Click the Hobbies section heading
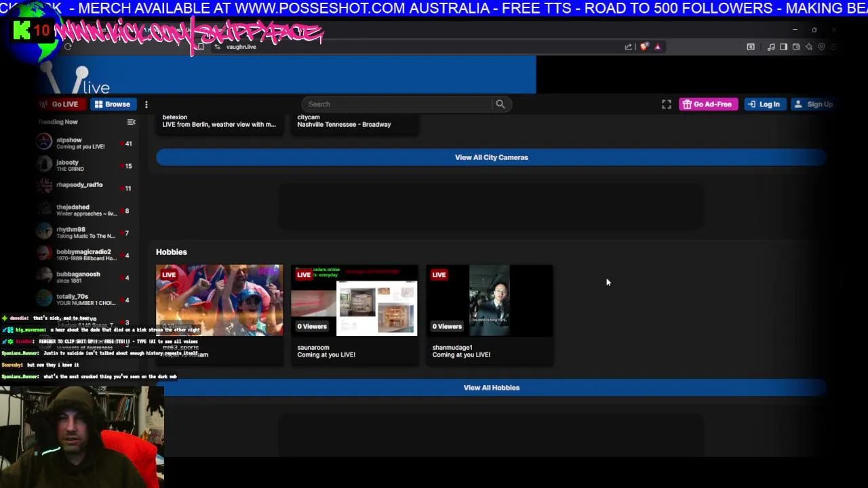 pyautogui.click(x=172, y=252)
